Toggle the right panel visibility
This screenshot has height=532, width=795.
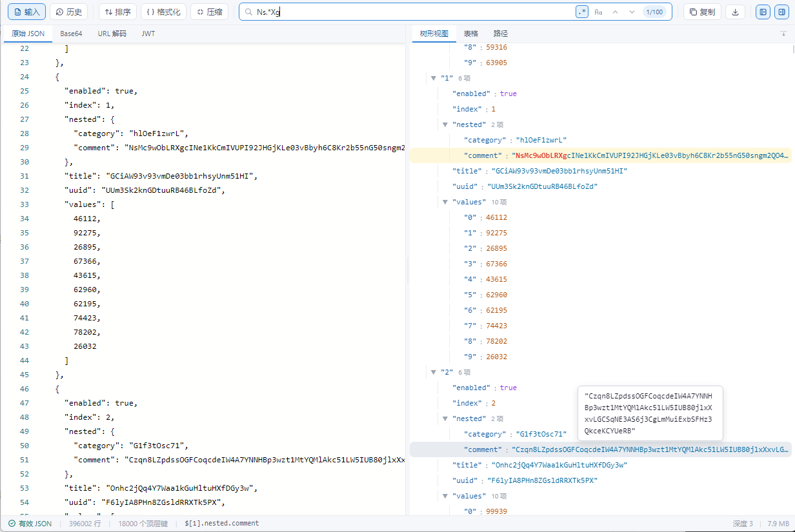tap(780, 12)
